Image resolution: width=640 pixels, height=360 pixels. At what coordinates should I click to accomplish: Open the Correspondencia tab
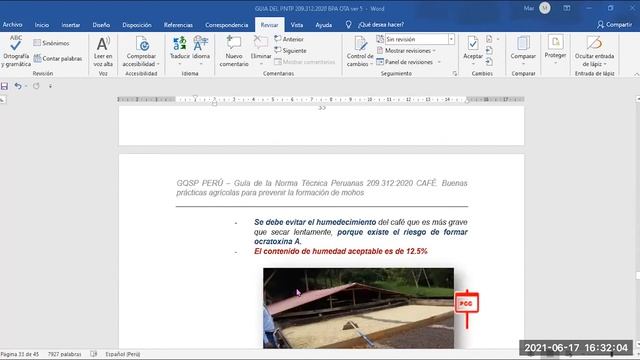click(227, 25)
